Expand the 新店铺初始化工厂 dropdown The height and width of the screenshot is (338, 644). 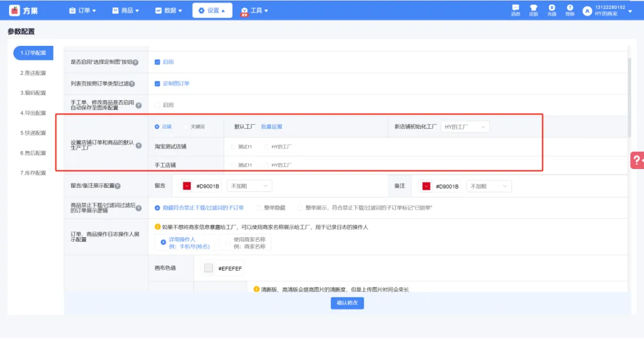tap(465, 127)
